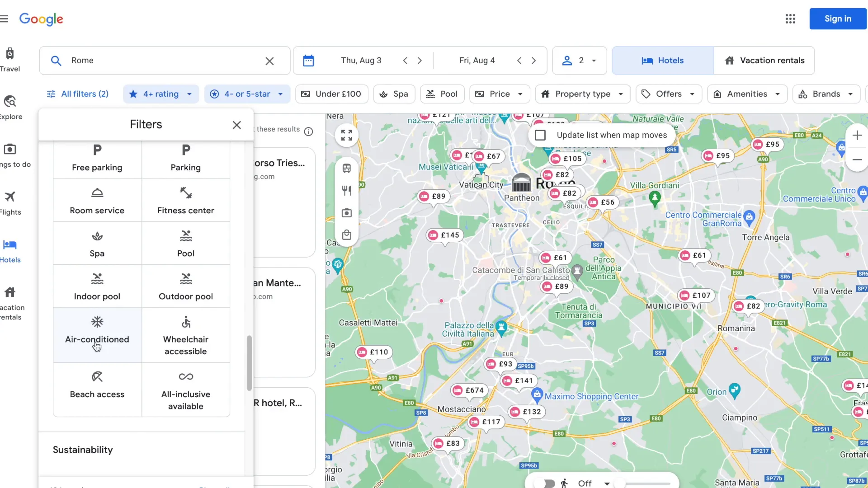Select the Room service amenity
868x488 pixels.
(97, 201)
